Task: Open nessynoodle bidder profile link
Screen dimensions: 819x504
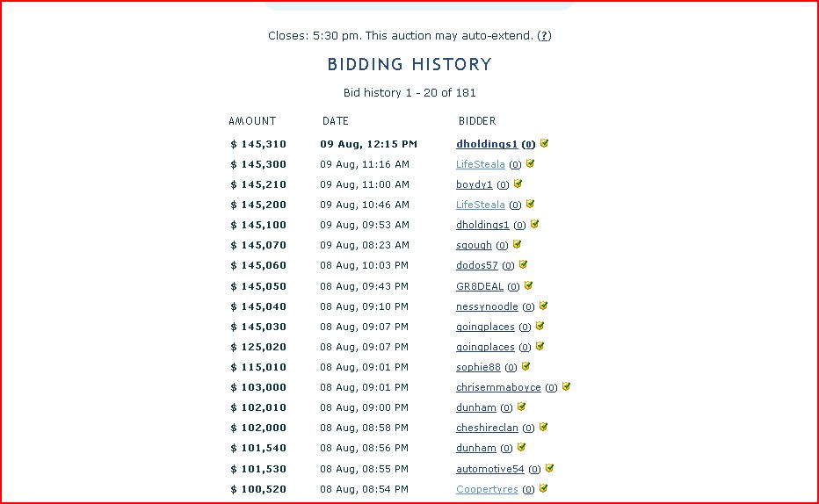Action: click(x=487, y=307)
